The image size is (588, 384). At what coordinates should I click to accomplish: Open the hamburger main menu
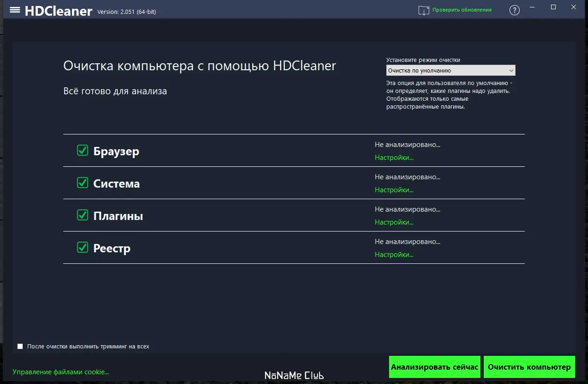pos(15,10)
